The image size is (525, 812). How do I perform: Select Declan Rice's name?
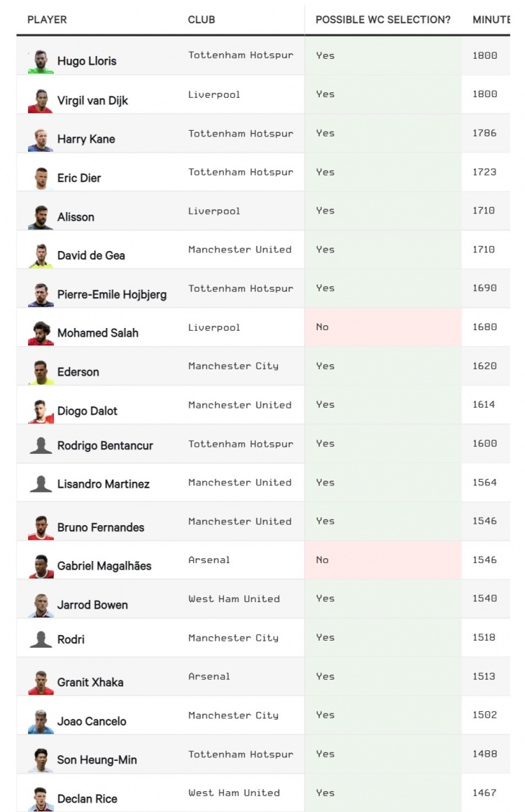pyautogui.click(x=87, y=799)
